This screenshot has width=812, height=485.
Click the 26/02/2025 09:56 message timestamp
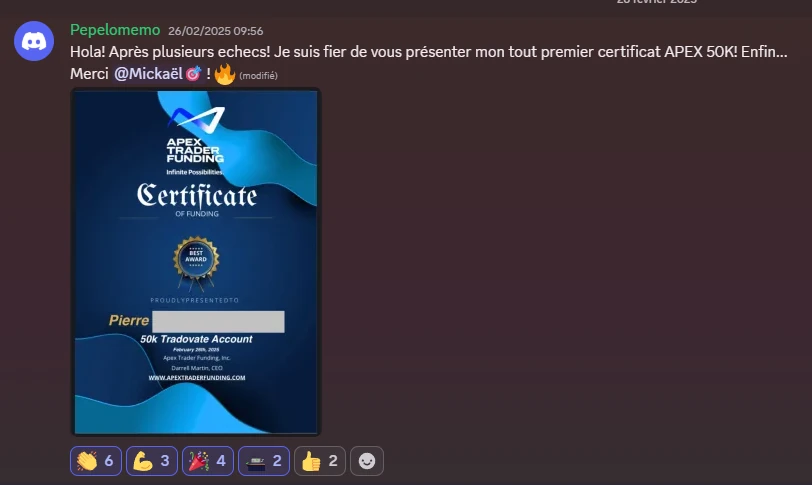pos(215,31)
